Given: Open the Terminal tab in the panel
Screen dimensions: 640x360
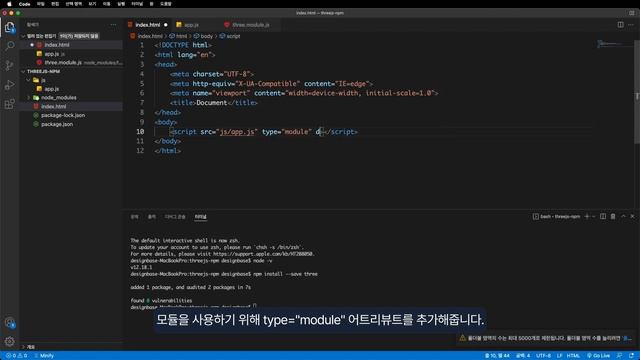Looking at the screenshot, I should pyautogui.click(x=200, y=217).
